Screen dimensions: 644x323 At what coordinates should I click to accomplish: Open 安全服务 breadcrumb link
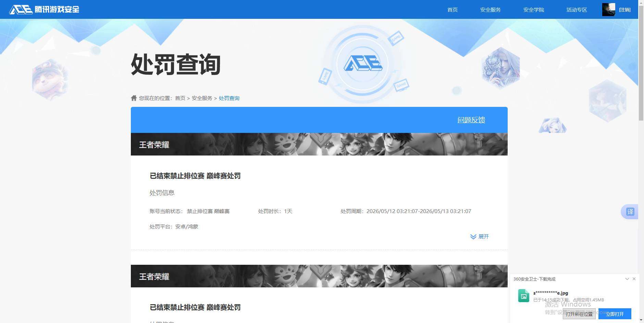tap(202, 98)
